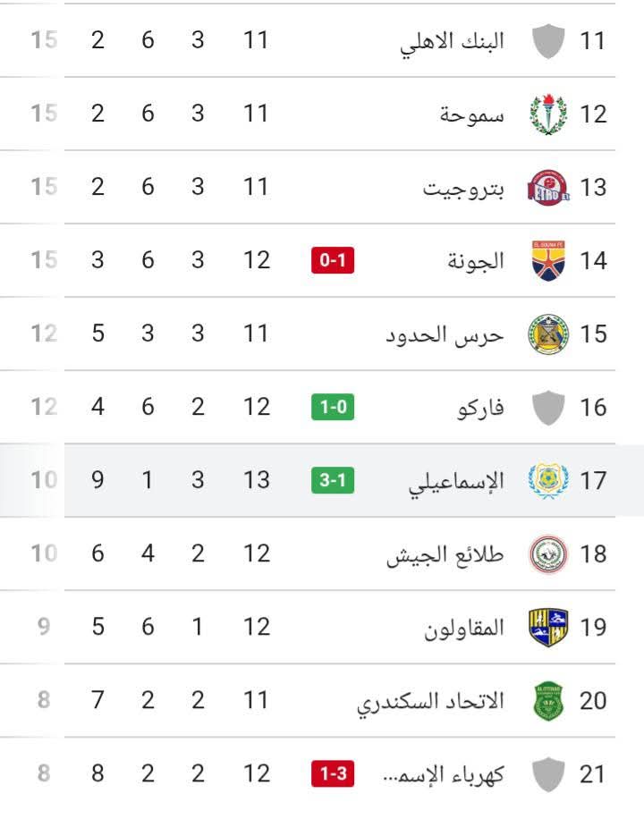This screenshot has height=819, width=644.
Task: Click the El Gouna club crest
Action: 548,261
